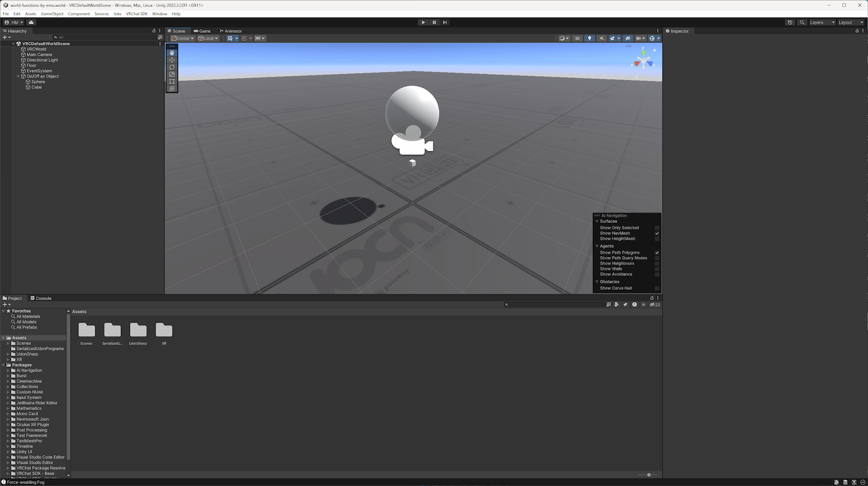Screen dimensions: 868x486
Task: Open the VRChat SDK menu
Action: (x=137, y=13)
